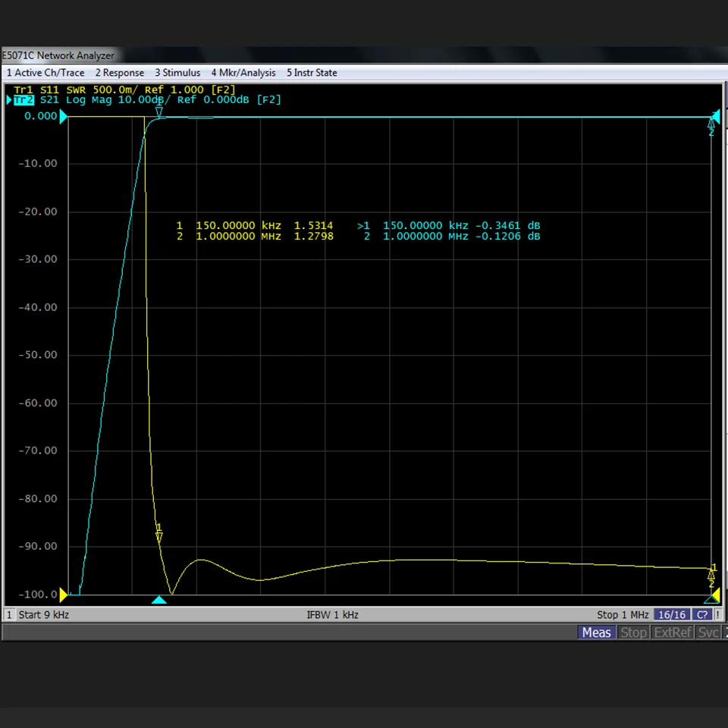Click the cyan marker position triangle on bottom axis
Viewport: 728px width, 728px height.
click(x=158, y=600)
